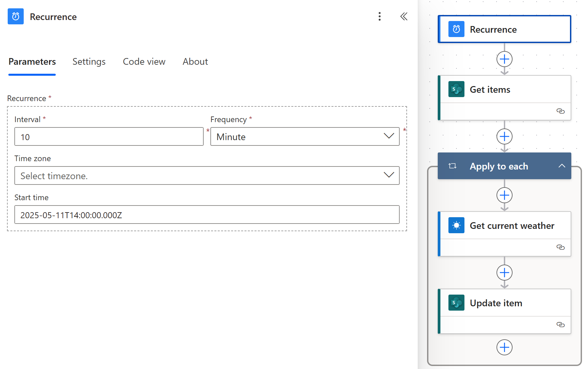This screenshot has width=588, height=369.
Task: Click the Interval field containing 10
Action: click(109, 136)
